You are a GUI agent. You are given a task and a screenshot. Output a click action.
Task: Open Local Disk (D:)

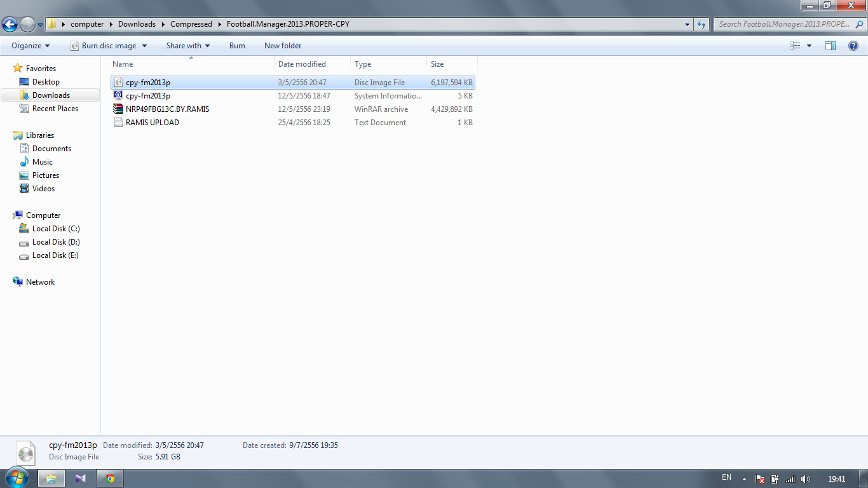pyautogui.click(x=56, y=242)
